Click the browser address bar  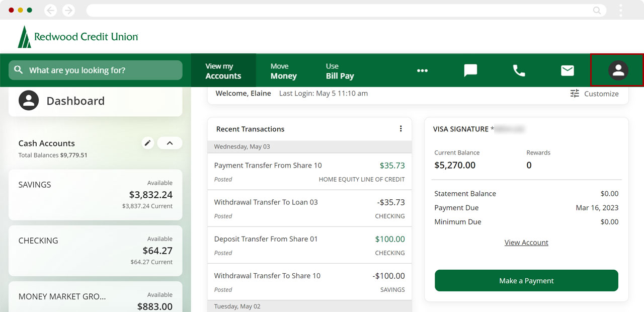click(x=346, y=10)
